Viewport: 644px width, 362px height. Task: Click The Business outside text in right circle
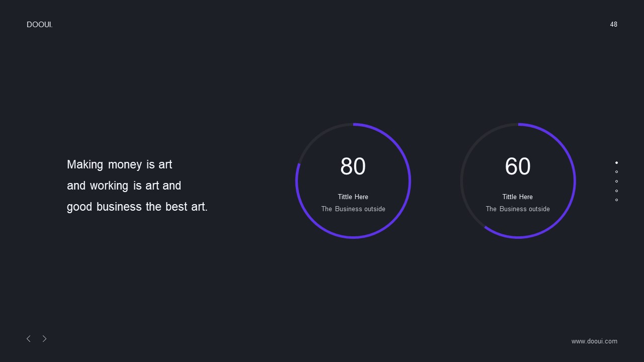[x=518, y=209]
